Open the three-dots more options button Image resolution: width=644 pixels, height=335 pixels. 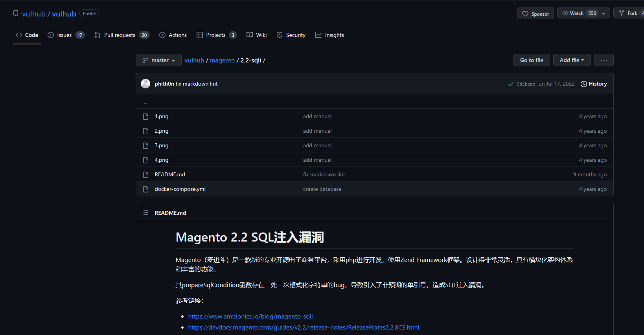point(604,60)
